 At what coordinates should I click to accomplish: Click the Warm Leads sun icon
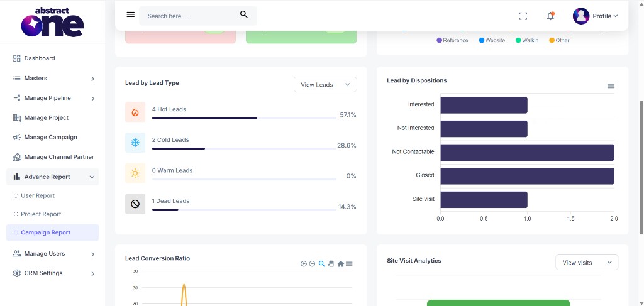point(135,173)
